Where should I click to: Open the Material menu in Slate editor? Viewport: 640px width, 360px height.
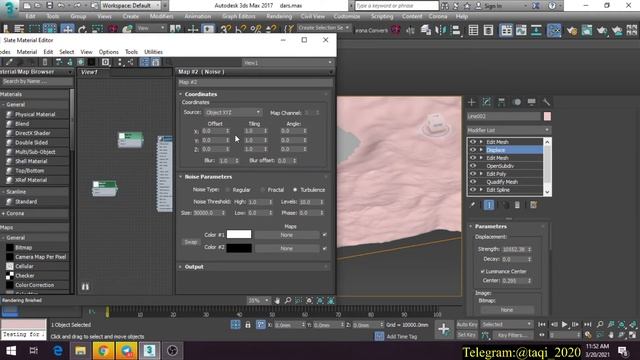tap(27, 52)
